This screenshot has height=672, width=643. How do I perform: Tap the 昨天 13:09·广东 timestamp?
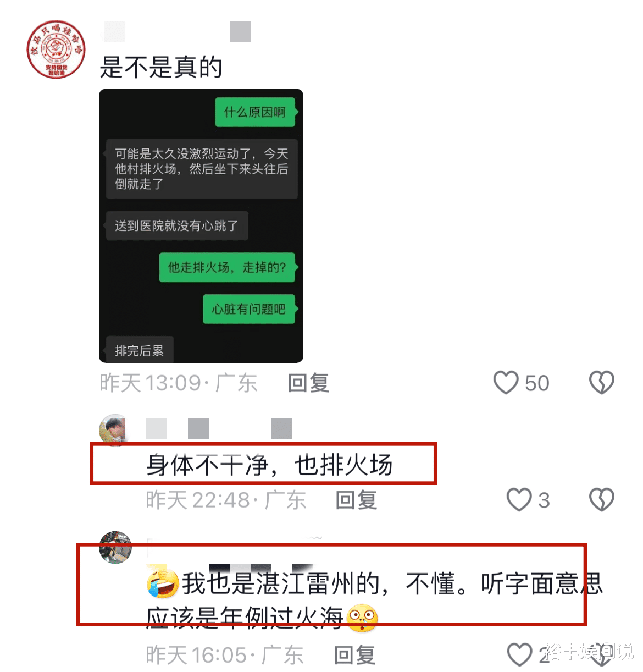(178, 383)
